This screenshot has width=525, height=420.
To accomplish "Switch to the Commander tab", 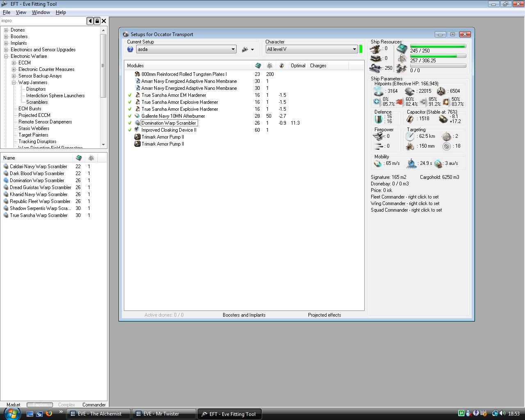I will coord(94,404).
